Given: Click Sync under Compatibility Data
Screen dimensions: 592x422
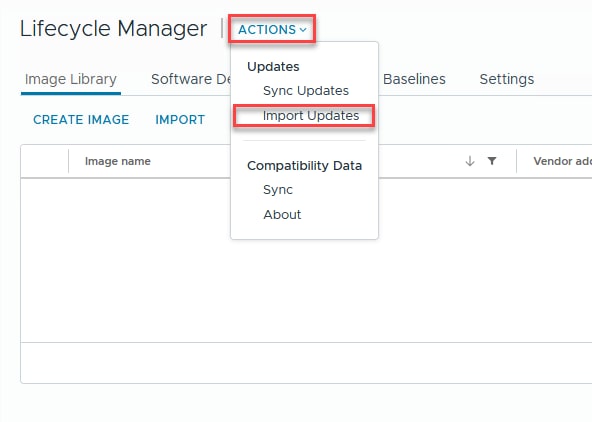Looking at the screenshot, I should tap(278, 189).
